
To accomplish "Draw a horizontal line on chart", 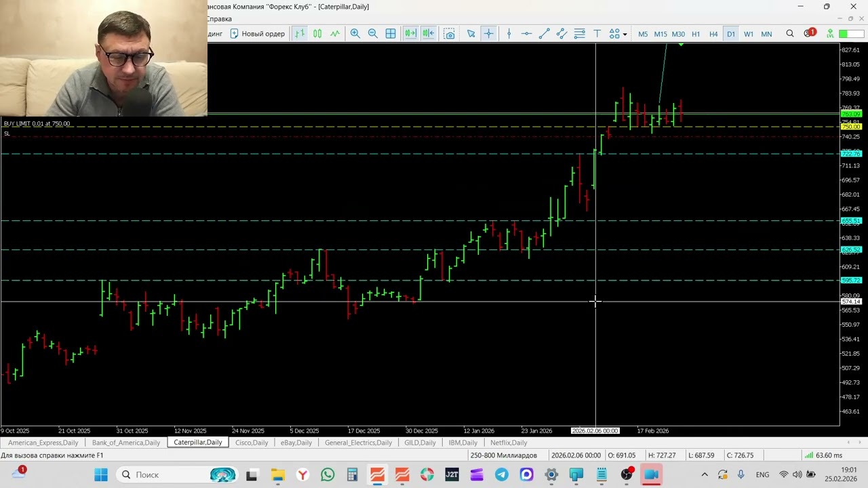I will click(526, 34).
